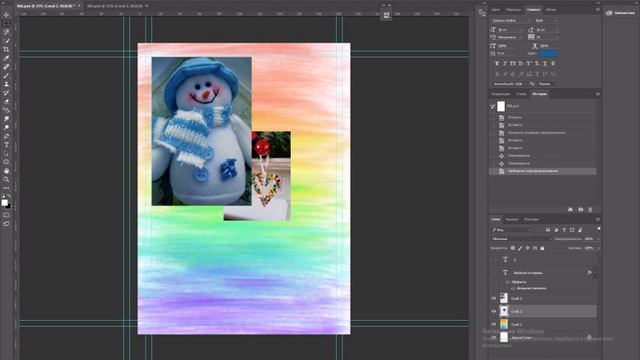640x360 pixels.
Task: Filter layers by smart object type
Action: pos(580,230)
